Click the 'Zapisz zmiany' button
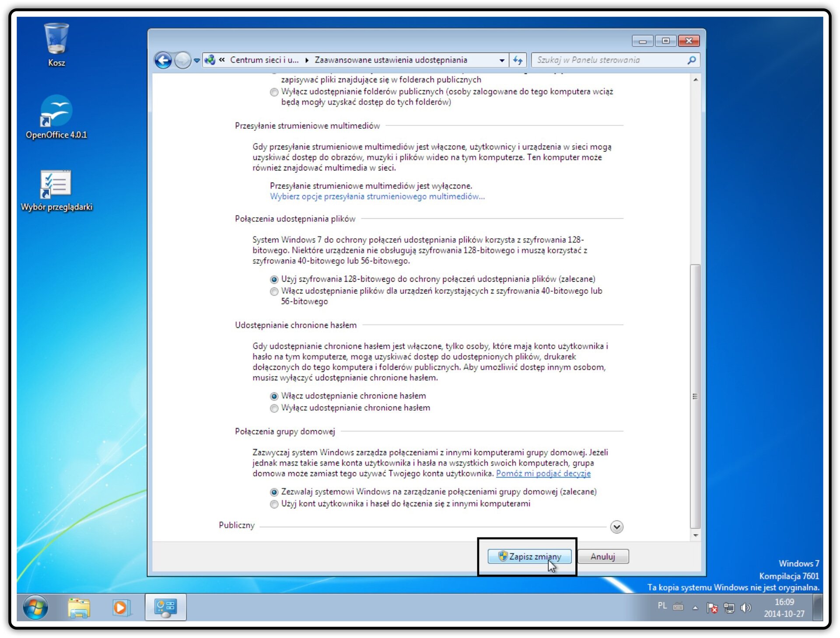The width and height of the screenshot is (840, 638). pyautogui.click(x=529, y=556)
